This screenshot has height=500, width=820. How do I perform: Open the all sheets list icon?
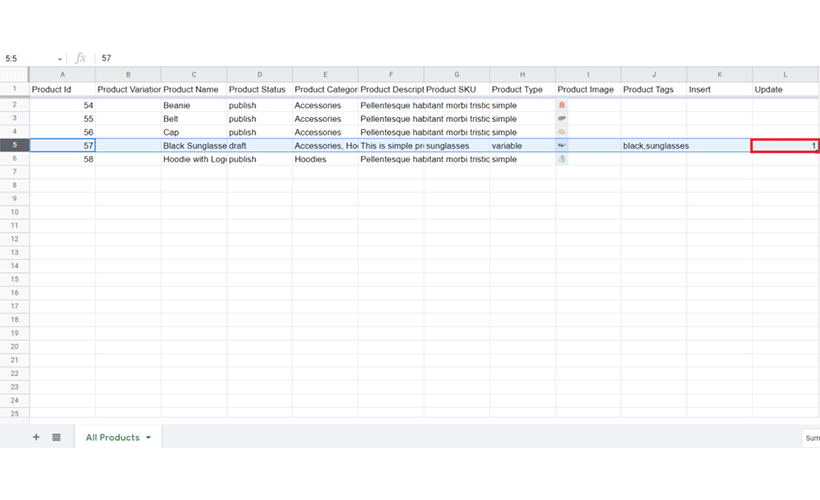[x=56, y=437]
